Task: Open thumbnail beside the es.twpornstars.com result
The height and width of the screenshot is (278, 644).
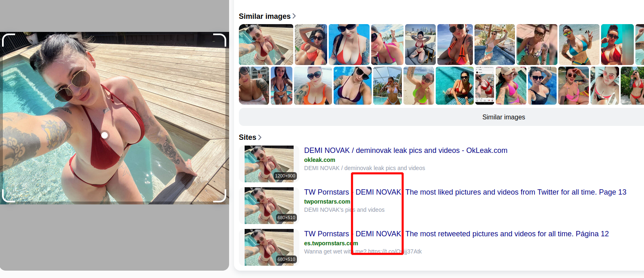Action: pos(269,247)
